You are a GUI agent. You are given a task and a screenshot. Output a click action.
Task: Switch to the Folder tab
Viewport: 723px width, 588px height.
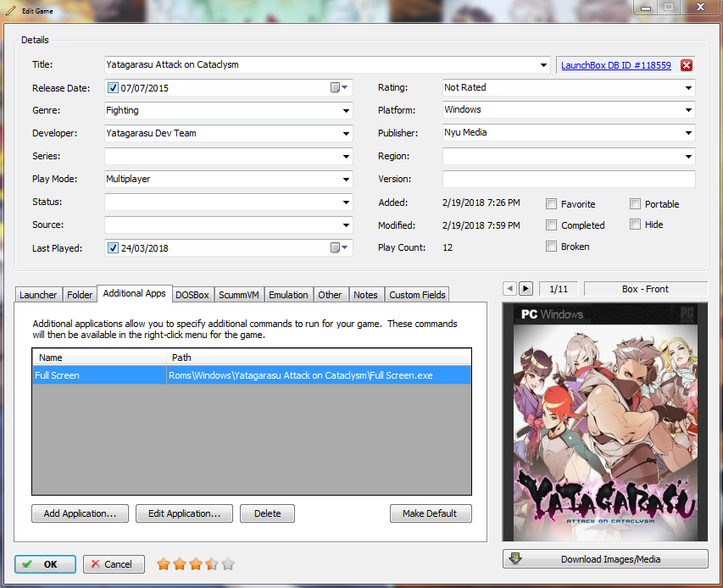pyautogui.click(x=80, y=295)
